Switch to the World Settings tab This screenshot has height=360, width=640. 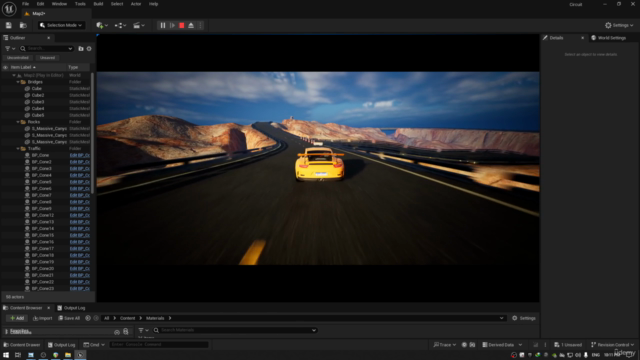point(609,38)
